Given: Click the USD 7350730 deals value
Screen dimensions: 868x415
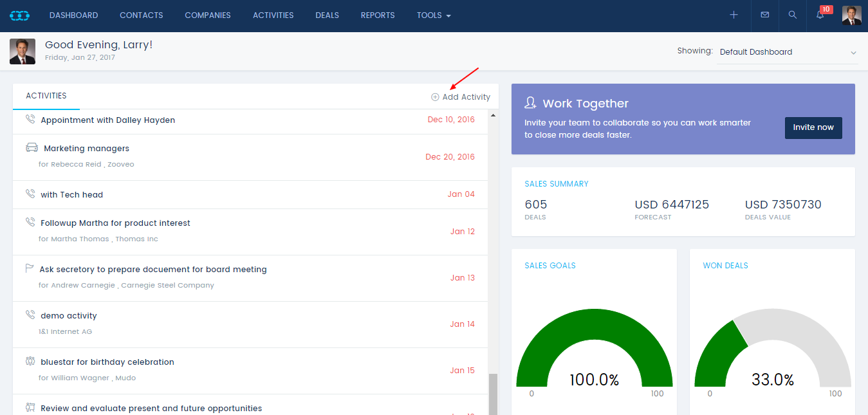Looking at the screenshot, I should [783, 205].
